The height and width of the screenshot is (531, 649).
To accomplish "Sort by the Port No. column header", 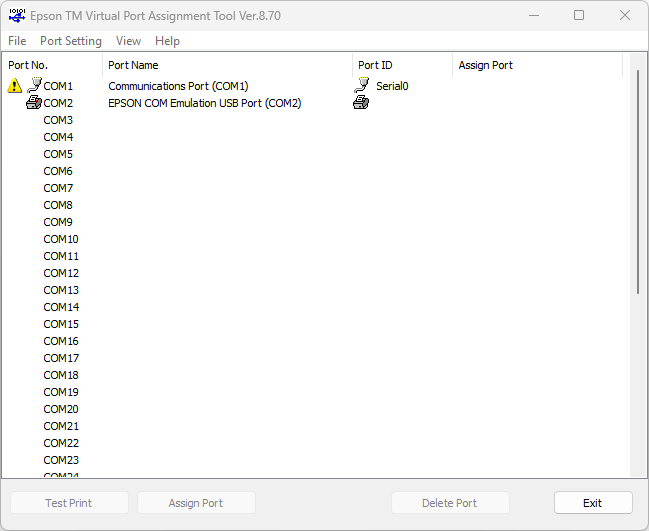I will point(52,65).
